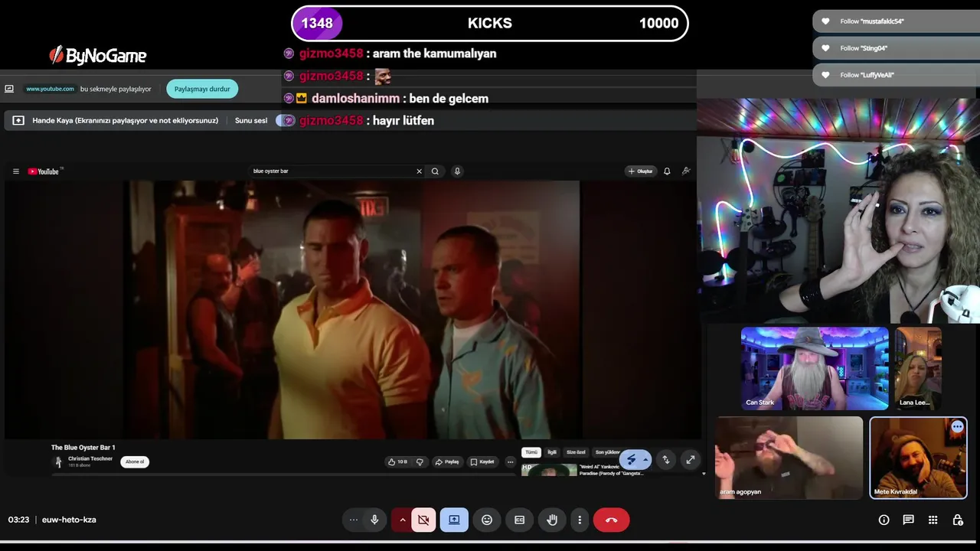The image size is (980, 551).
Task: Open the YouTube hamburger menu
Action: pos(15,171)
